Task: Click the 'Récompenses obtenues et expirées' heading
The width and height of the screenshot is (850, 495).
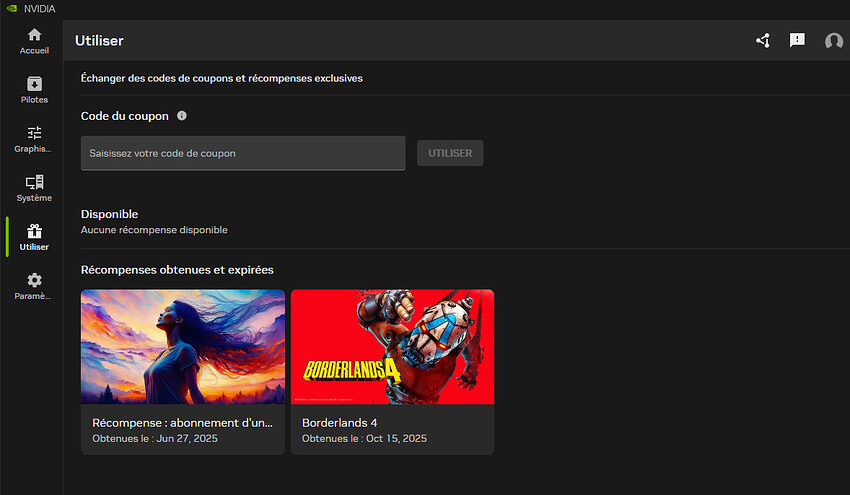Action: tap(177, 270)
